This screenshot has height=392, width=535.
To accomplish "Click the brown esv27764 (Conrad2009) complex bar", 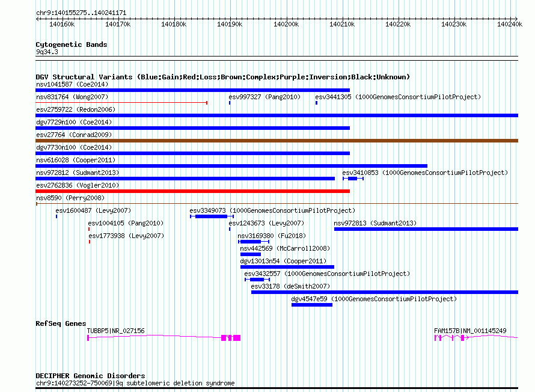I will (277, 141).
